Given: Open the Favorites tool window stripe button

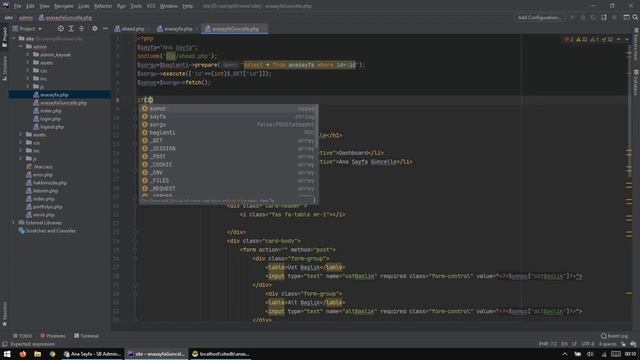Looking at the screenshot, I should point(4,314).
